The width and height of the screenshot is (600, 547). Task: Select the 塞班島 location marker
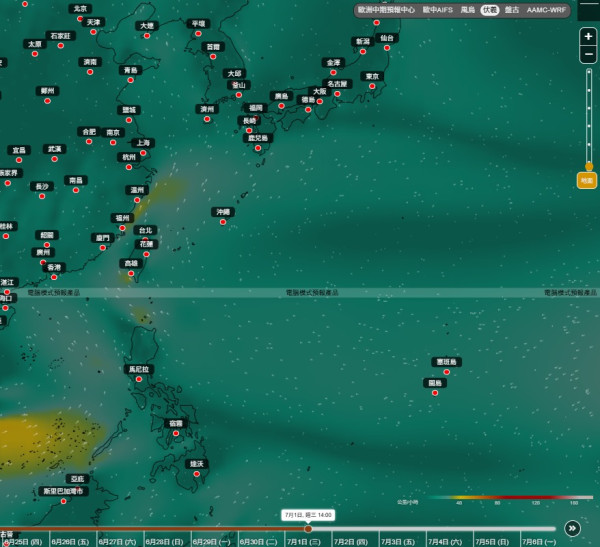click(x=447, y=372)
